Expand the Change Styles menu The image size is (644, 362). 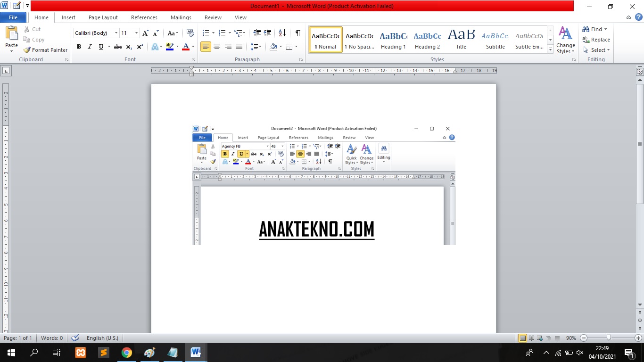(565, 41)
